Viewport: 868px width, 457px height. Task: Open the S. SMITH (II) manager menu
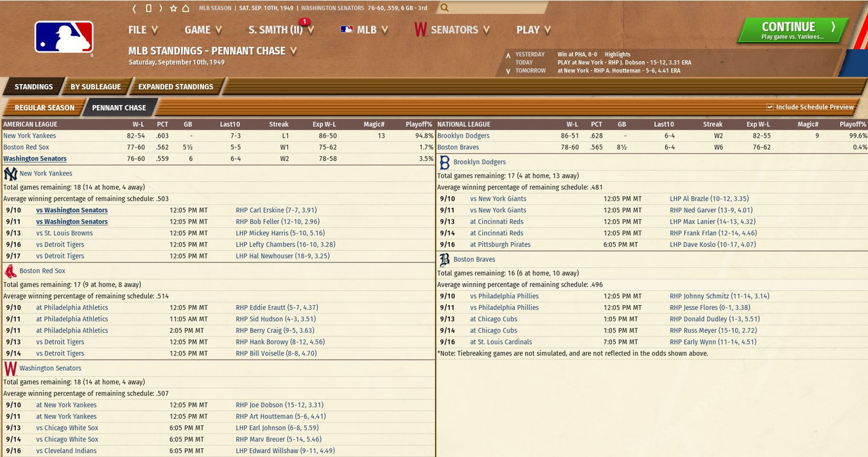click(281, 30)
